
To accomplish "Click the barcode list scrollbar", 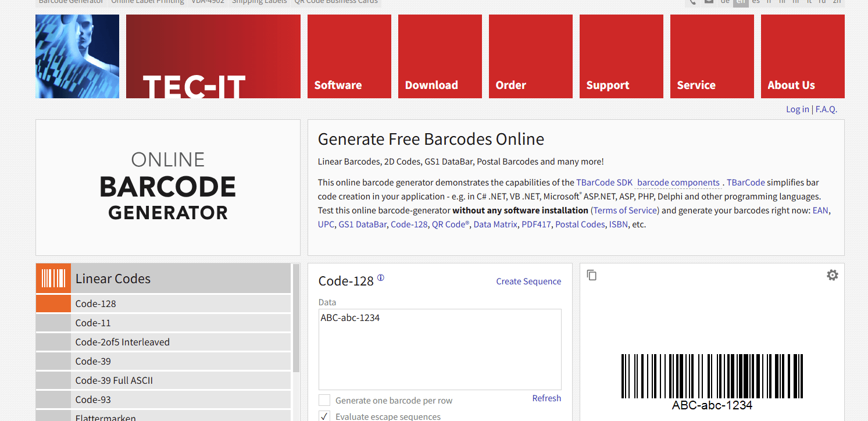I will [x=297, y=318].
